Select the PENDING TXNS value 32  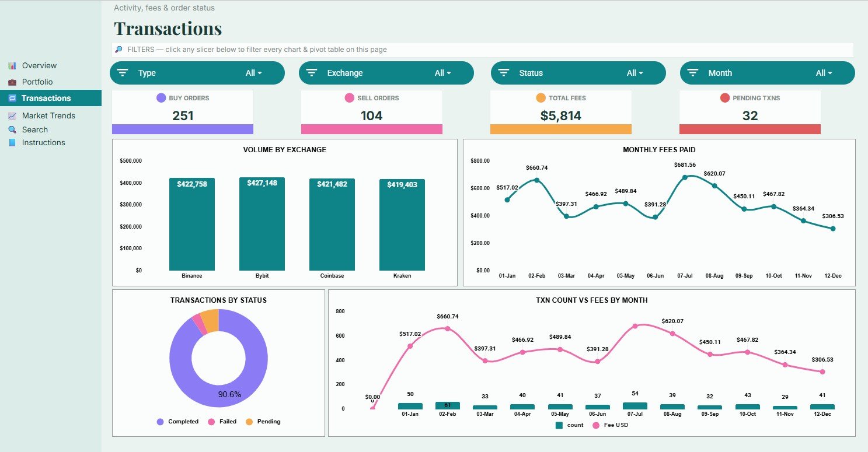tap(750, 115)
